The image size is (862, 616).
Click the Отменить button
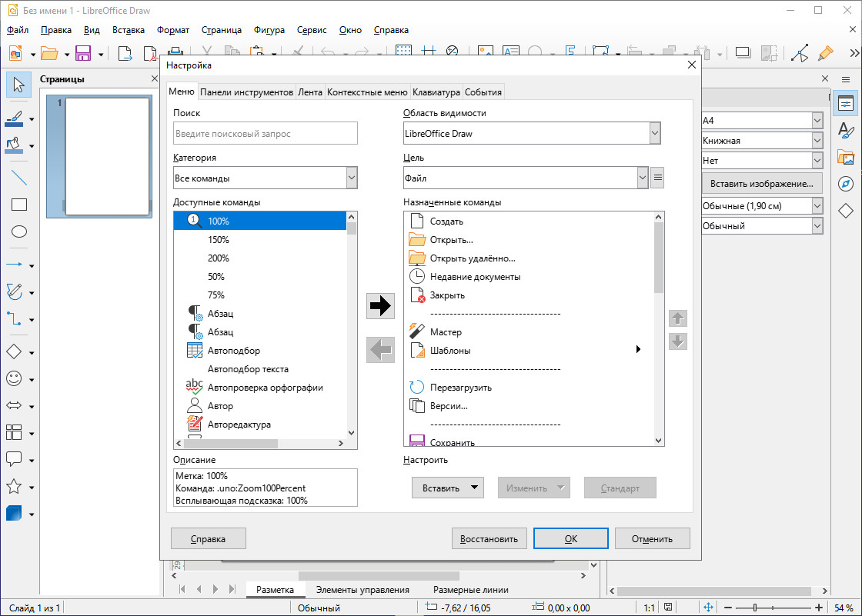coord(652,538)
